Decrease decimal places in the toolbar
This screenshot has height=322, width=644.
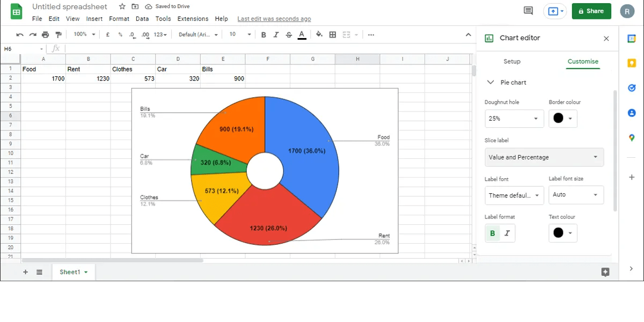pos(132,34)
